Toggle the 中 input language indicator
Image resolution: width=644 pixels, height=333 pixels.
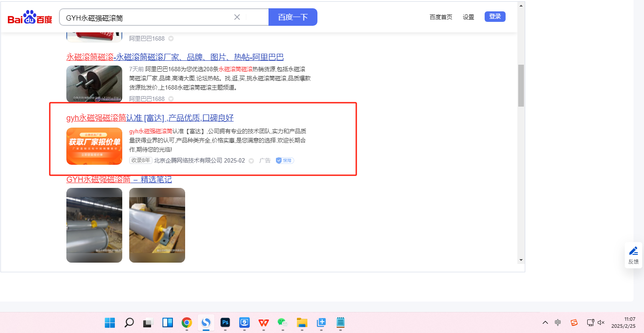[x=558, y=323]
